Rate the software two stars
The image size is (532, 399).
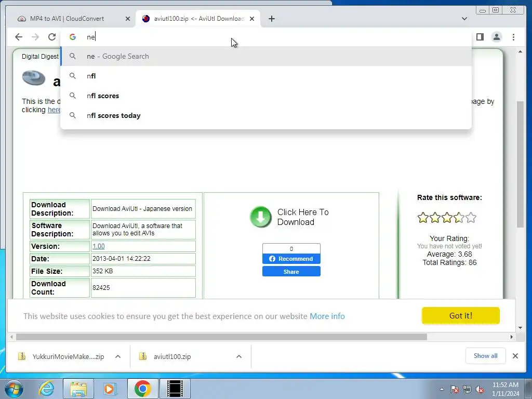coord(435,218)
